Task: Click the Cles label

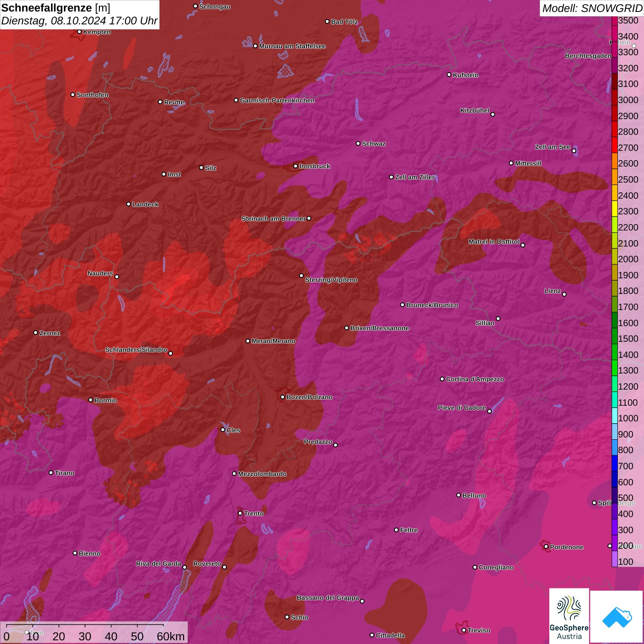Action: tap(233, 430)
